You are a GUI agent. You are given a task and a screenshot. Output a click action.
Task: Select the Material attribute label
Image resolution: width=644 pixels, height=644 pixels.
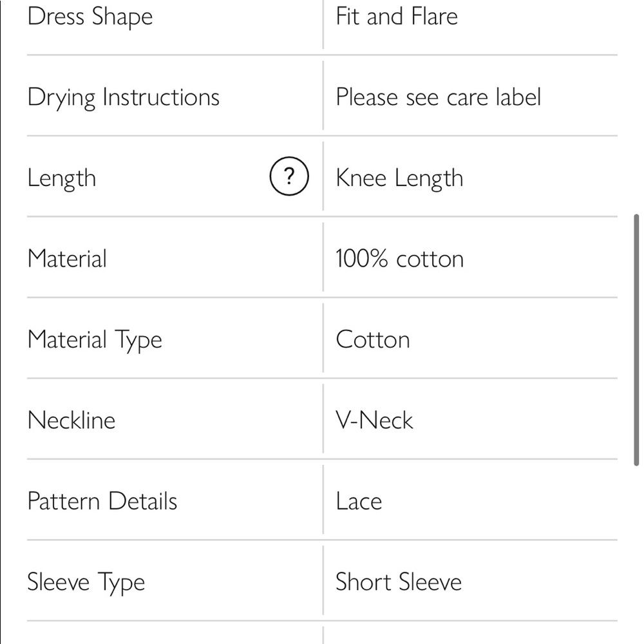(x=67, y=259)
